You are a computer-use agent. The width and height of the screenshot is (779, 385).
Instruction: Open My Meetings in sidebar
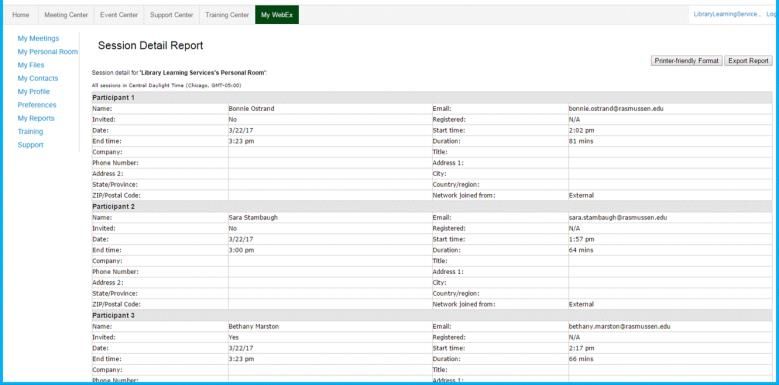(x=38, y=38)
